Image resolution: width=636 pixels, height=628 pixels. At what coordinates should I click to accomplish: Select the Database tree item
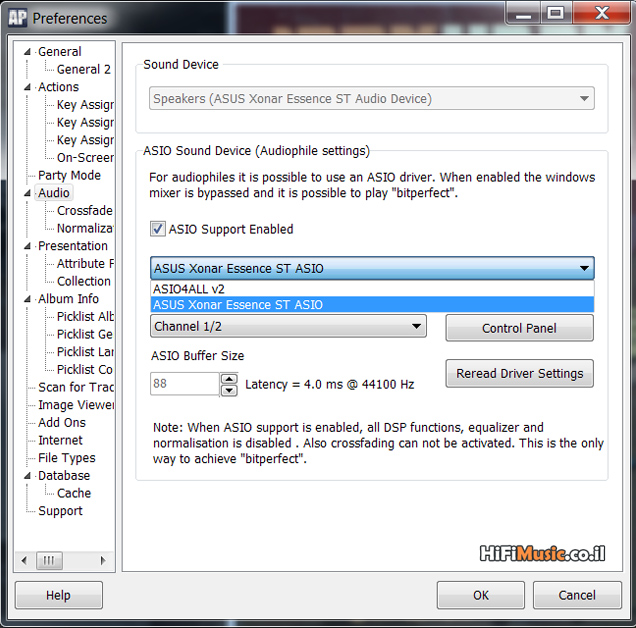[64, 475]
